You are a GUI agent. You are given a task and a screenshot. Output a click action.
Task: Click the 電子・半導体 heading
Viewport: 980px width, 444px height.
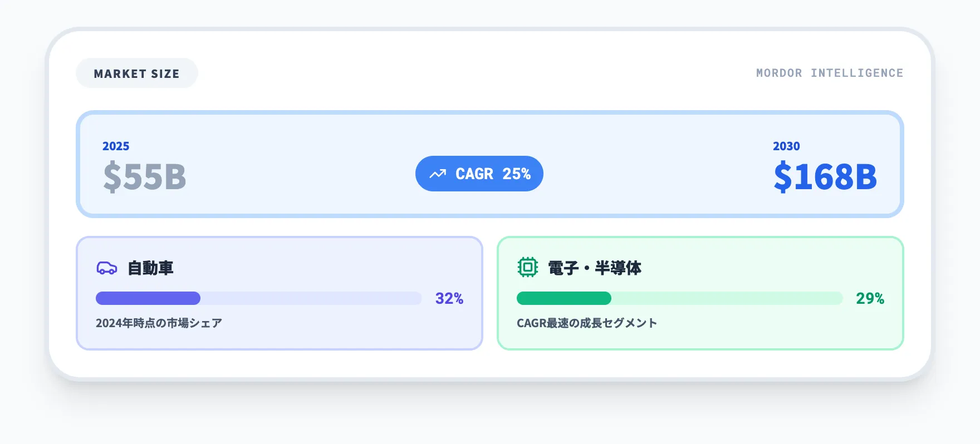point(595,268)
